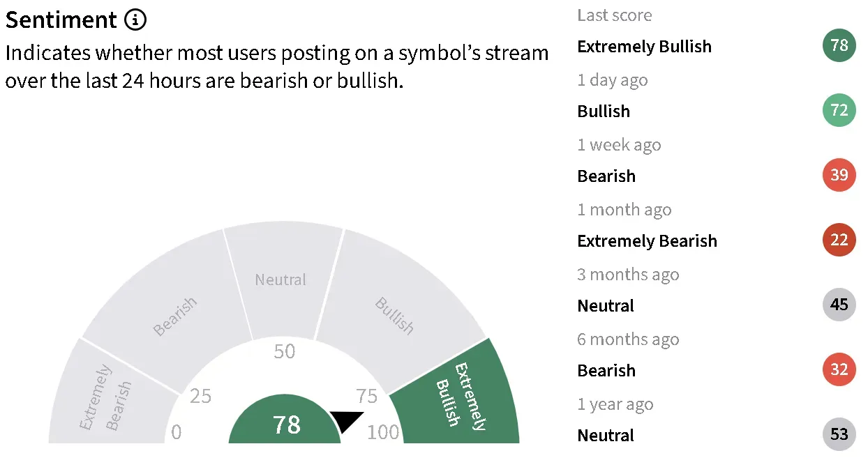Click the red 32 score badge

(839, 370)
